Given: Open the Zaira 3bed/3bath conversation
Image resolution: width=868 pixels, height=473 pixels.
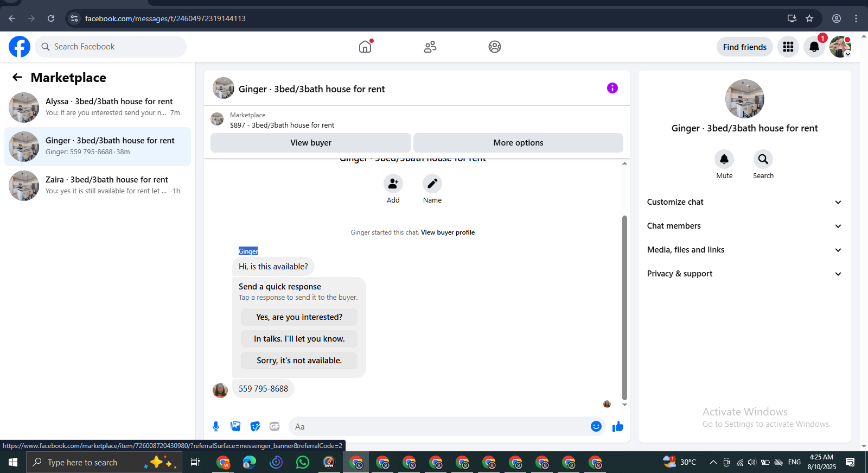Looking at the screenshot, I should [x=98, y=186].
